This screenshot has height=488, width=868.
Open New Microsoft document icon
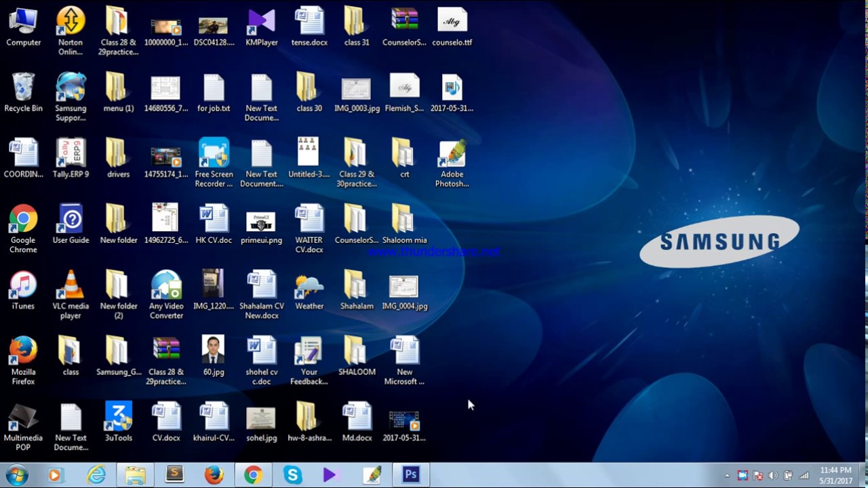tap(405, 361)
